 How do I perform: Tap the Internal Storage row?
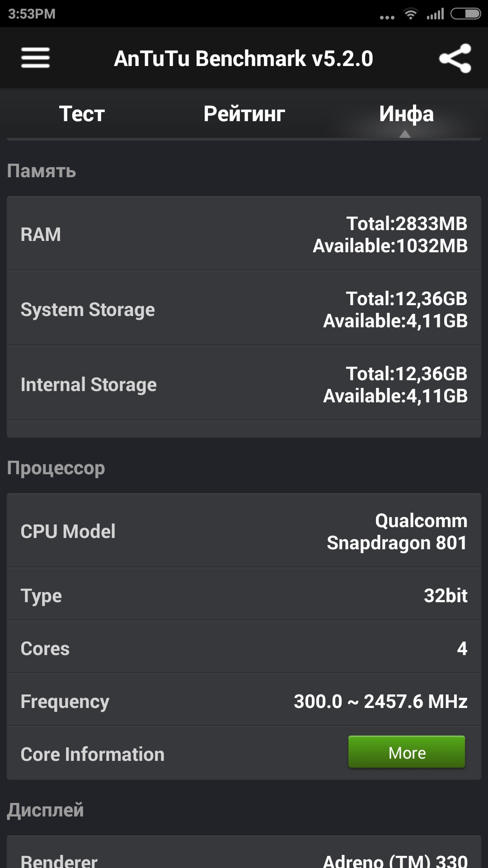coord(244,384)
